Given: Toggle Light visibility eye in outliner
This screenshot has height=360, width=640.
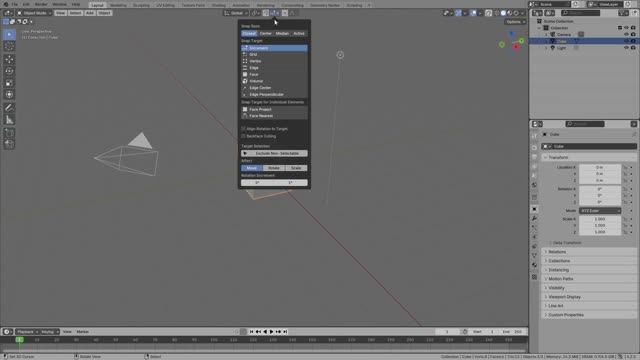Looking at the screenshot, I should (626, 48).
